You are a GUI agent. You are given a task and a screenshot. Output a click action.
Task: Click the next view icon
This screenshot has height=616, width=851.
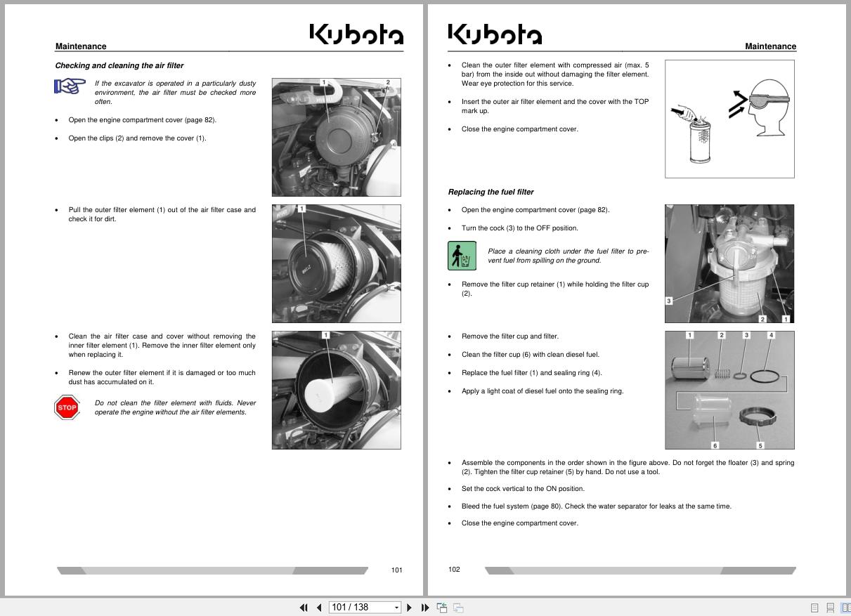click(x=457, y=607)
